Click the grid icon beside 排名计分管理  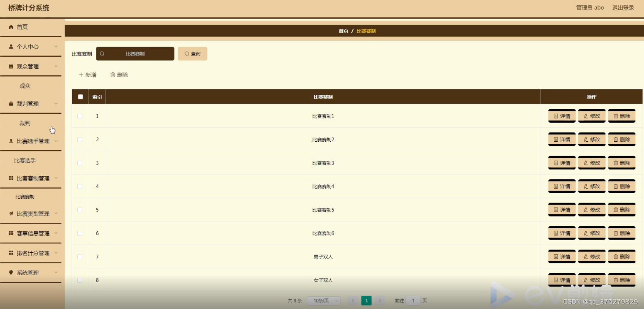click(x=11, y=253)
